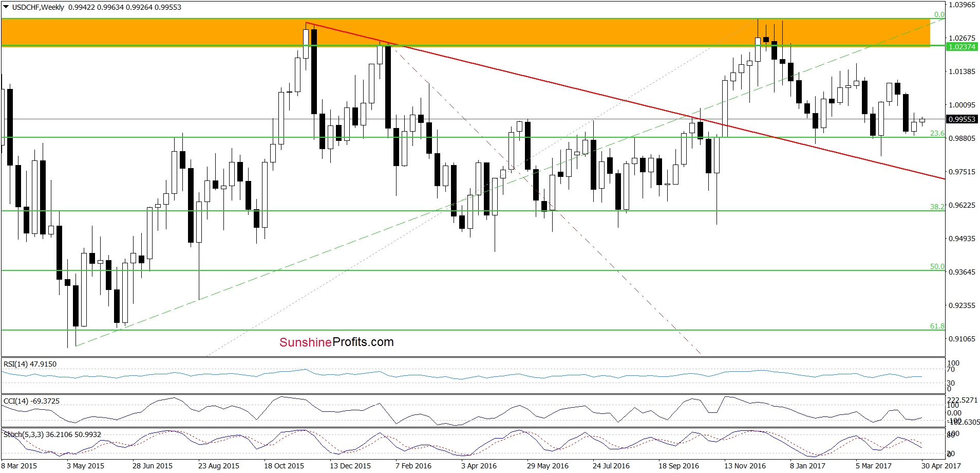Click the 0.96225 price axis label
This screenshot has height=473, width=980.
[x=962, y=205]
